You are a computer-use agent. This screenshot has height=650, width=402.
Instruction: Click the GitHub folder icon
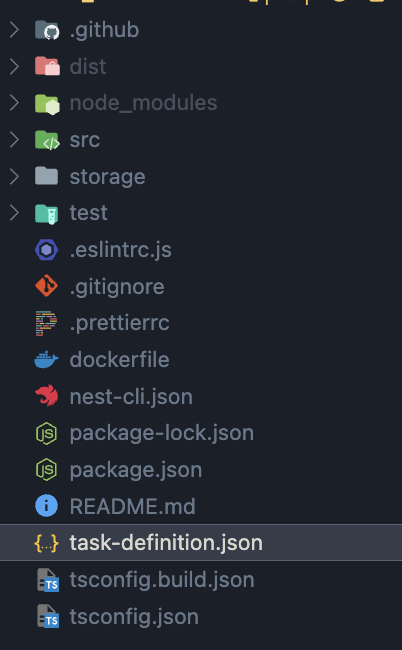point(47,30)
